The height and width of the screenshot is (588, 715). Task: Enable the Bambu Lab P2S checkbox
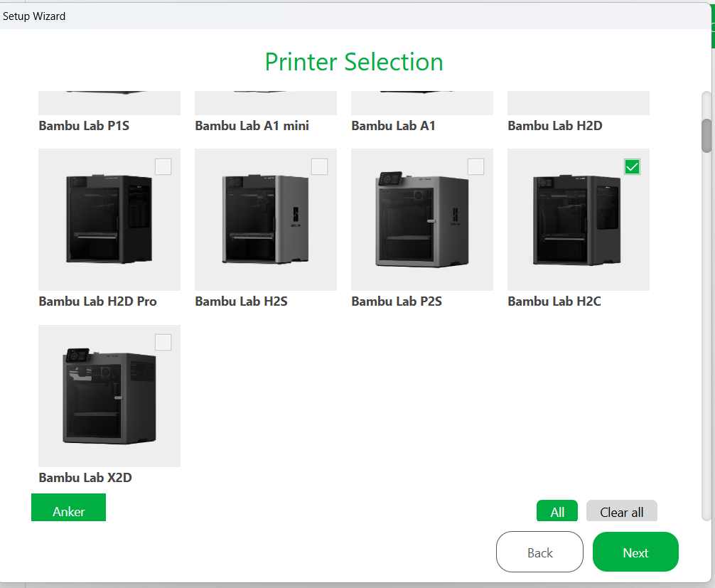click(x=475, y=166)
